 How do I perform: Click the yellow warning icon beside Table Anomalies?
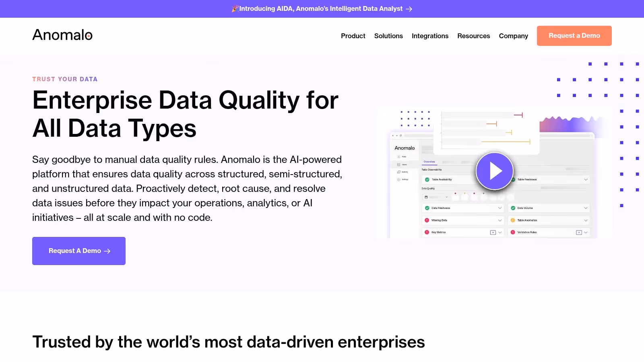click(513, 220)
